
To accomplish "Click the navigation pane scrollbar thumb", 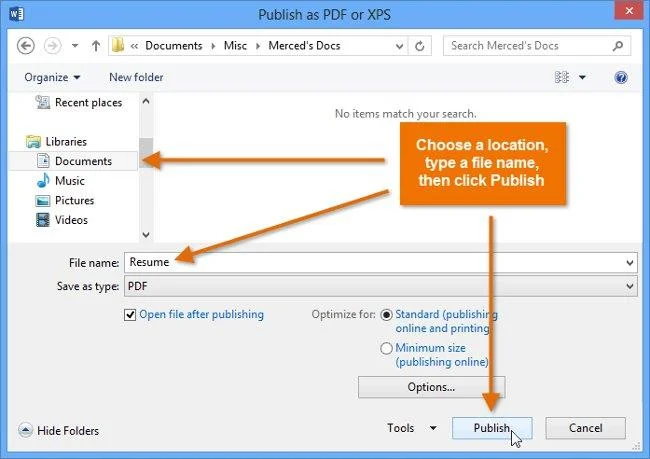I will [146, 153].
